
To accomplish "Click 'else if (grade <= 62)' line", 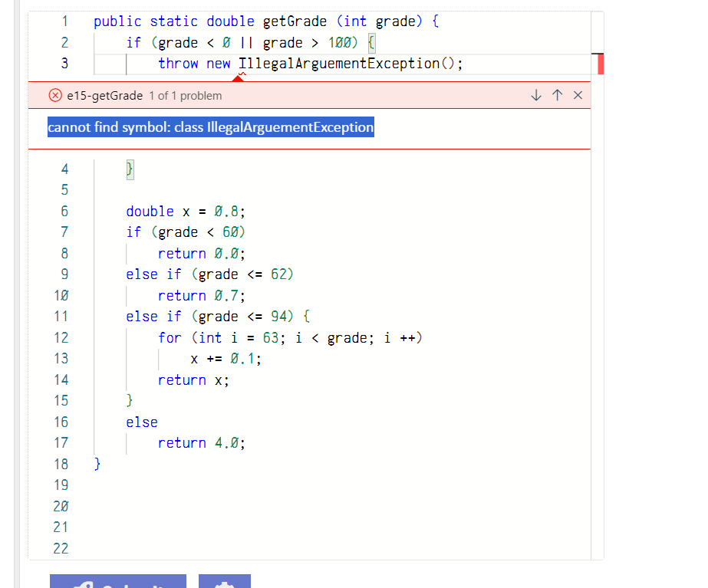I will click(x=209, y=274).
